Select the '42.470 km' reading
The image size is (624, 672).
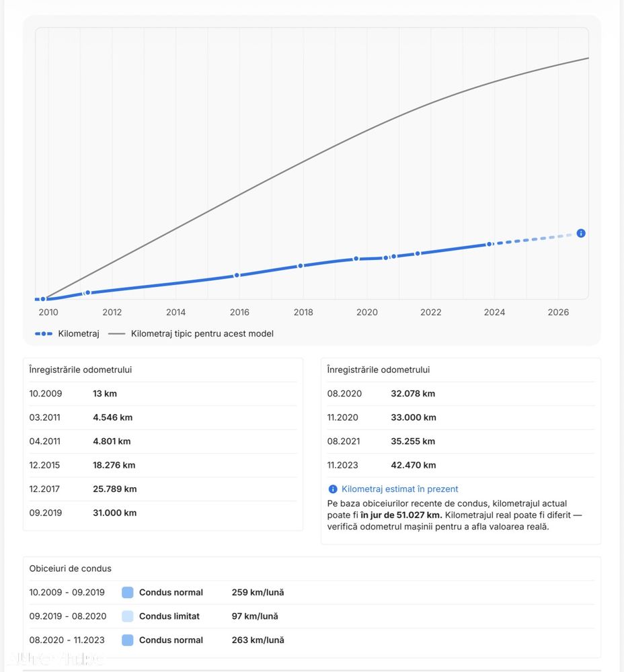point(413,466)
